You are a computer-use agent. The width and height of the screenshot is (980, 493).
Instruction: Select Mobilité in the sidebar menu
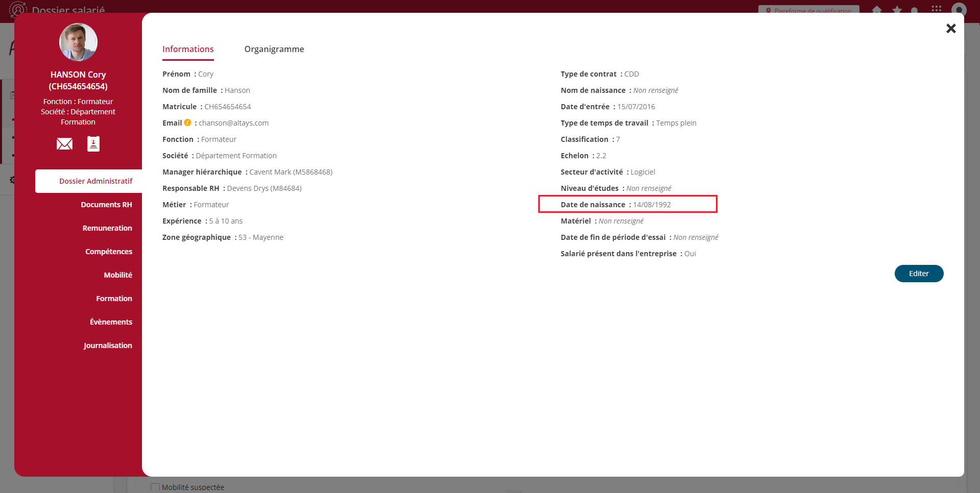[118, 275]
